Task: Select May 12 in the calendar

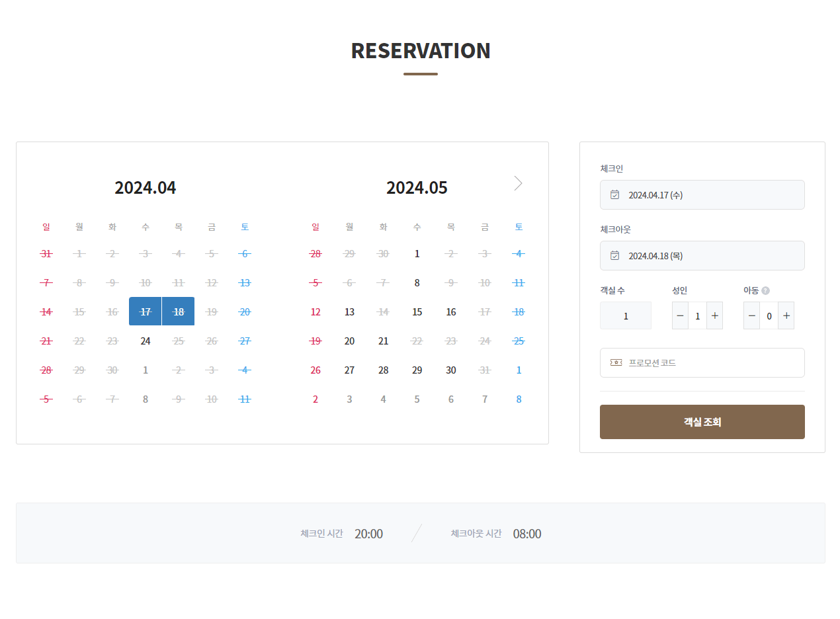Action: pos(315,311)
